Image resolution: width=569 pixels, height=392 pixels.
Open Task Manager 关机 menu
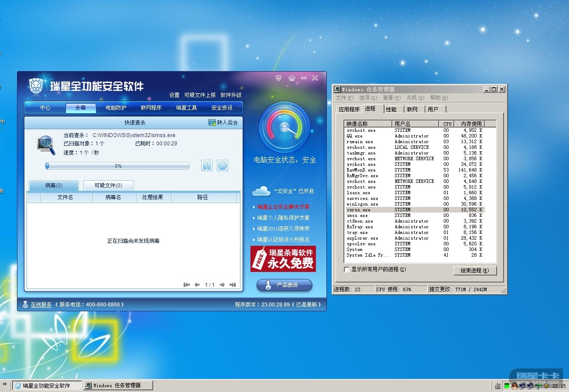click(415, 98)
